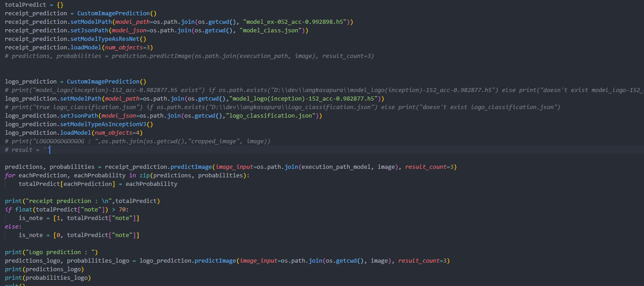This screenshot has width=644, height=286.
Task: Select the receipt prediction print statement
Action: point(81,201)
